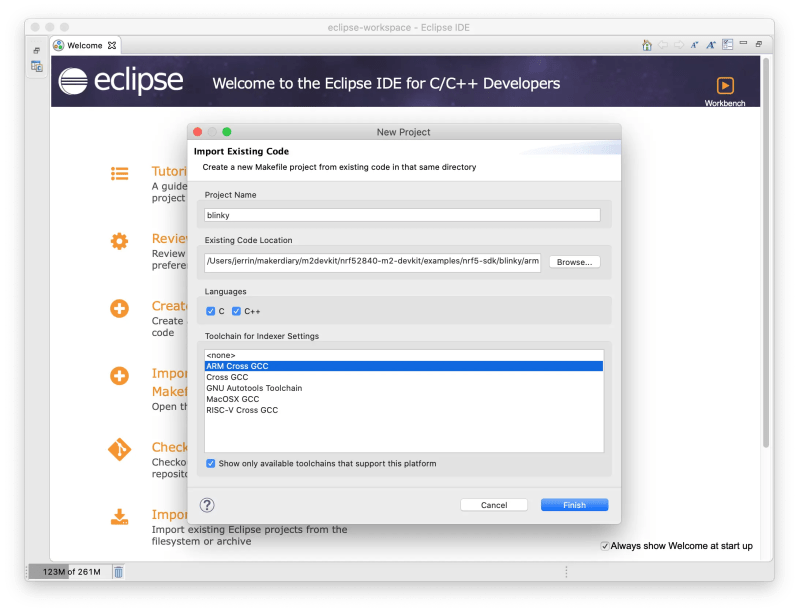Open the Workbench via play icon

(725, 85)
